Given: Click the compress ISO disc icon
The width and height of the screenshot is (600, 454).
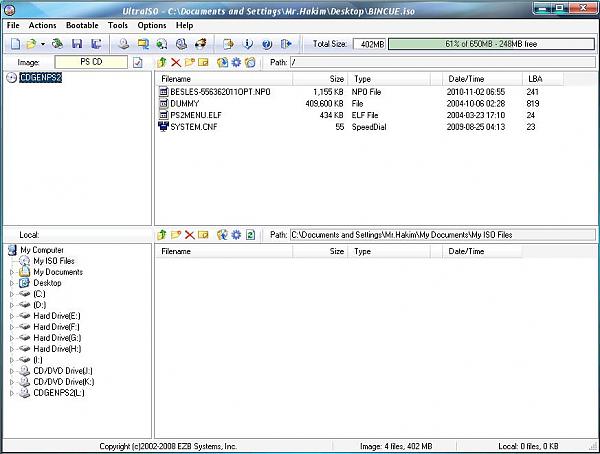Looking at the screenshot, I should tap(181, 44).
